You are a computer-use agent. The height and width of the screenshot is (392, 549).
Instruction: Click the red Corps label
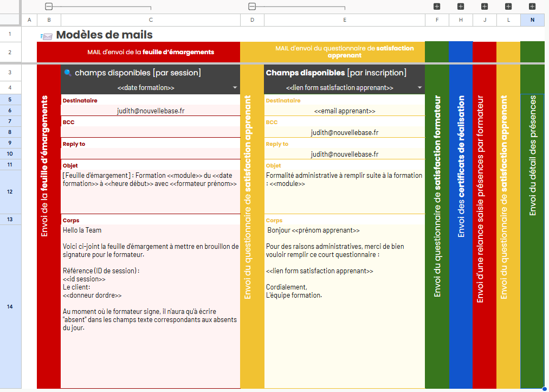pos(71,220)
